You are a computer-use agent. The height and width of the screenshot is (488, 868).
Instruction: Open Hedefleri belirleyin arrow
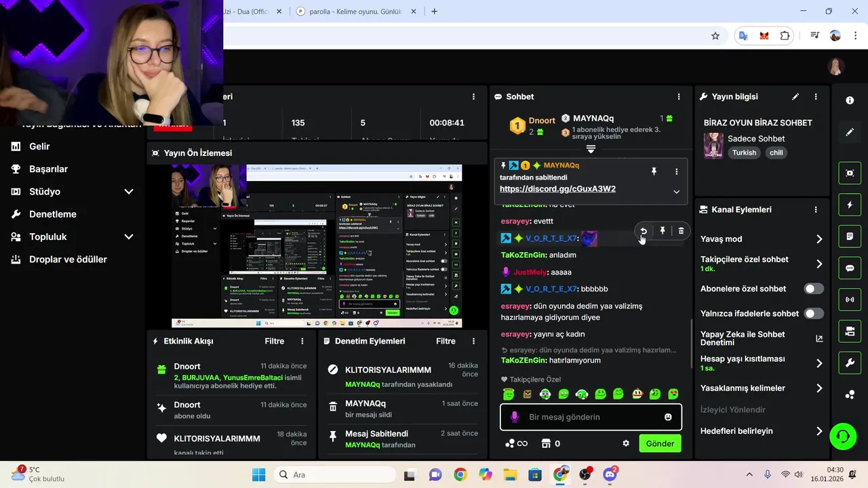click(819, 431)
